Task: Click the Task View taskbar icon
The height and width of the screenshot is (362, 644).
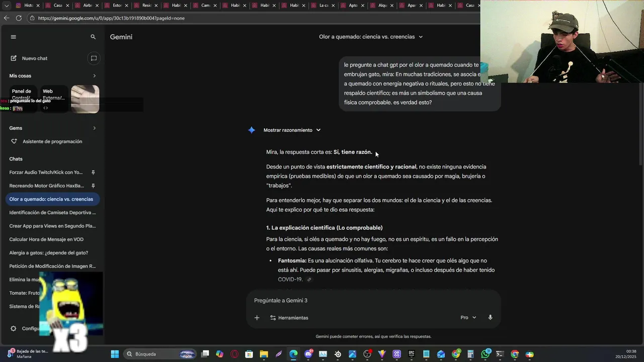Action: [205, 354]
